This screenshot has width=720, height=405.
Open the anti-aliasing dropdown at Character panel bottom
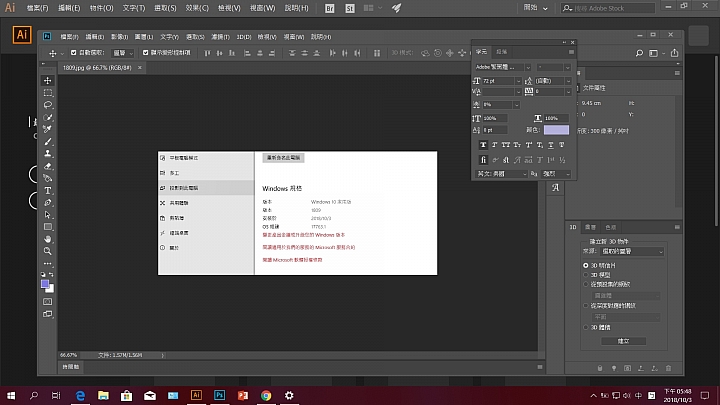coord(556,174)
